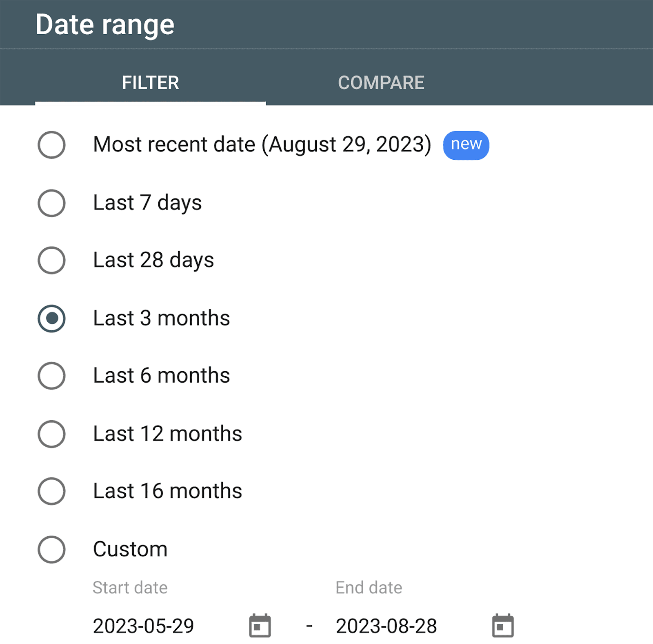This screenshot has height=644, width=653.
Task: Click the End date label
Action: [369, 588]
